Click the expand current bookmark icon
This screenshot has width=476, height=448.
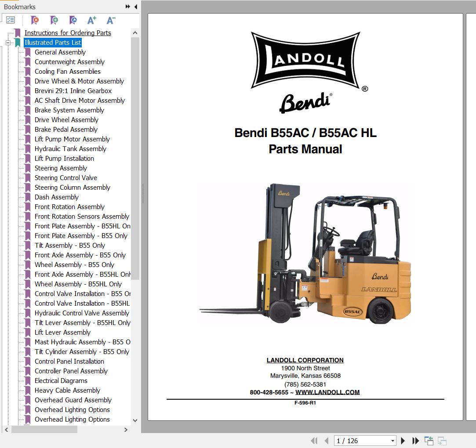[x=73, y=20]
